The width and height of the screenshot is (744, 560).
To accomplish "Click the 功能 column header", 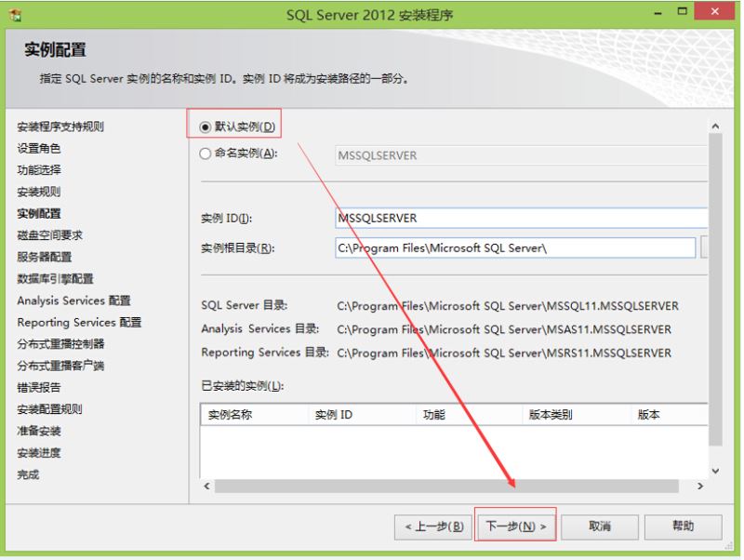I will coord(470,415).
